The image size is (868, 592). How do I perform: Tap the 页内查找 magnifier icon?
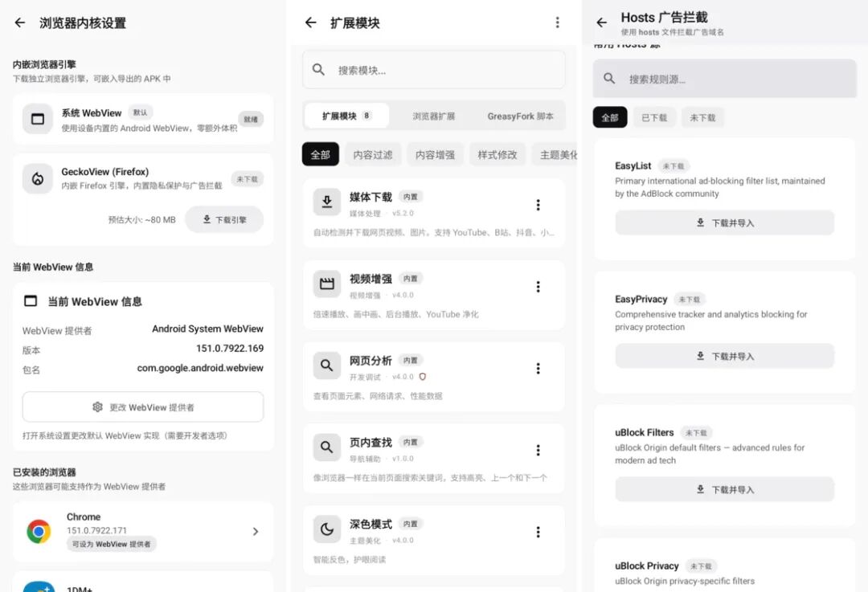pyautogui.click(x=327, y=447)
